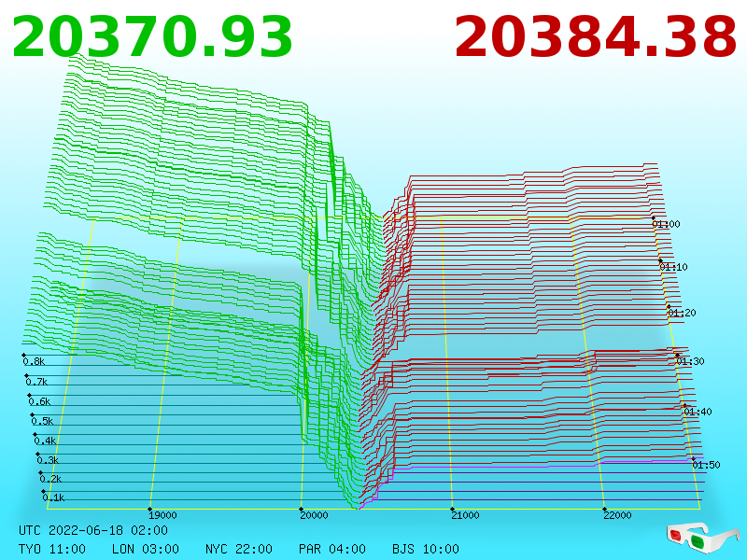The width and height of the screenshot is (747, 560).
Task: Click the 01:40 time axis label
Action: point(698,412)
